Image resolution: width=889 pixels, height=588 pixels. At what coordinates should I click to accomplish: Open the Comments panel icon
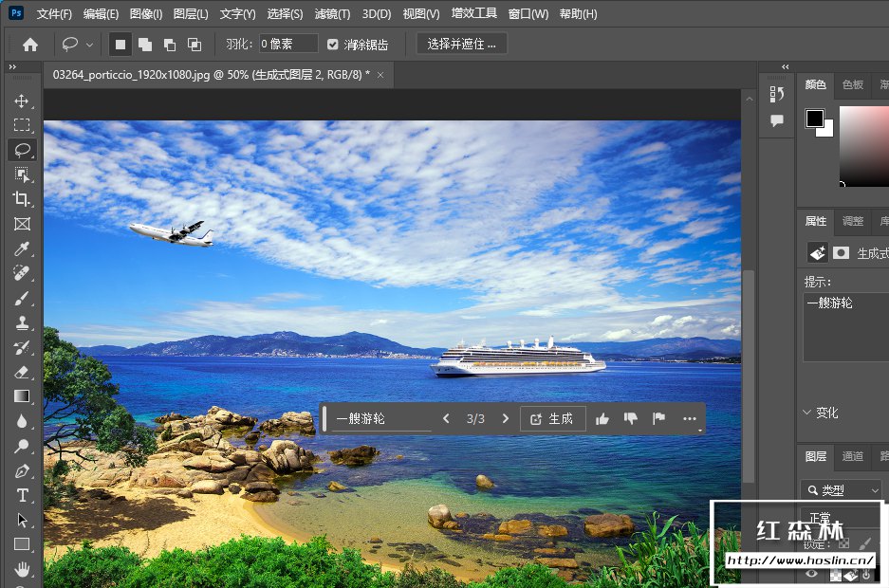coord(777,120)
